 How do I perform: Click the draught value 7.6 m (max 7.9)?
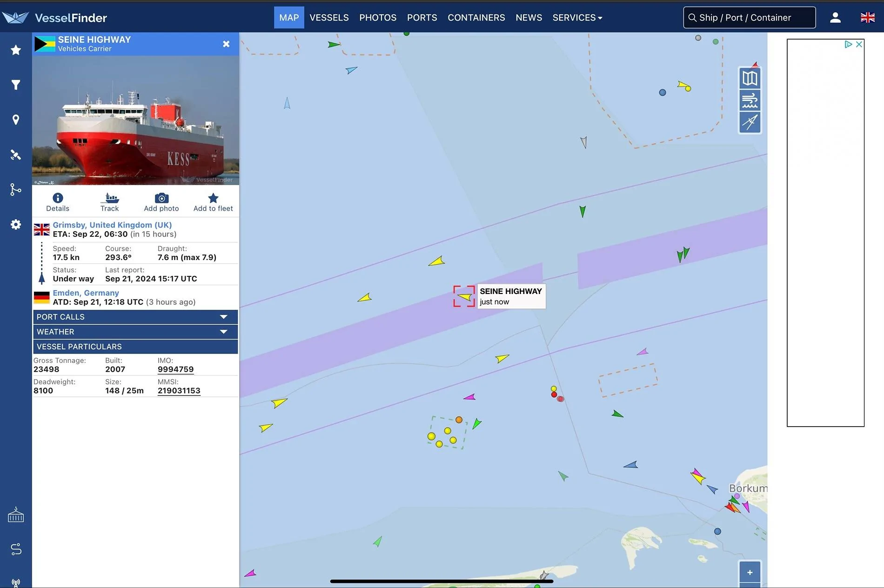(187, 258)
